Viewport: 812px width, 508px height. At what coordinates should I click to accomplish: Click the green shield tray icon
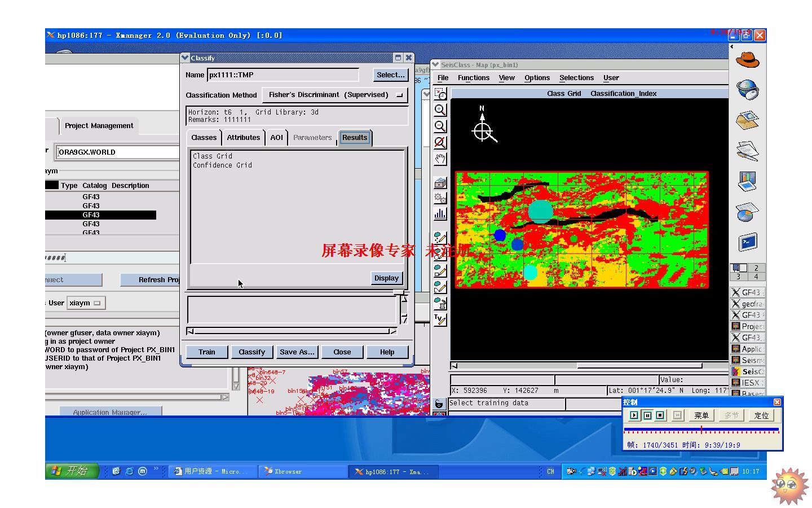(663, 471)
